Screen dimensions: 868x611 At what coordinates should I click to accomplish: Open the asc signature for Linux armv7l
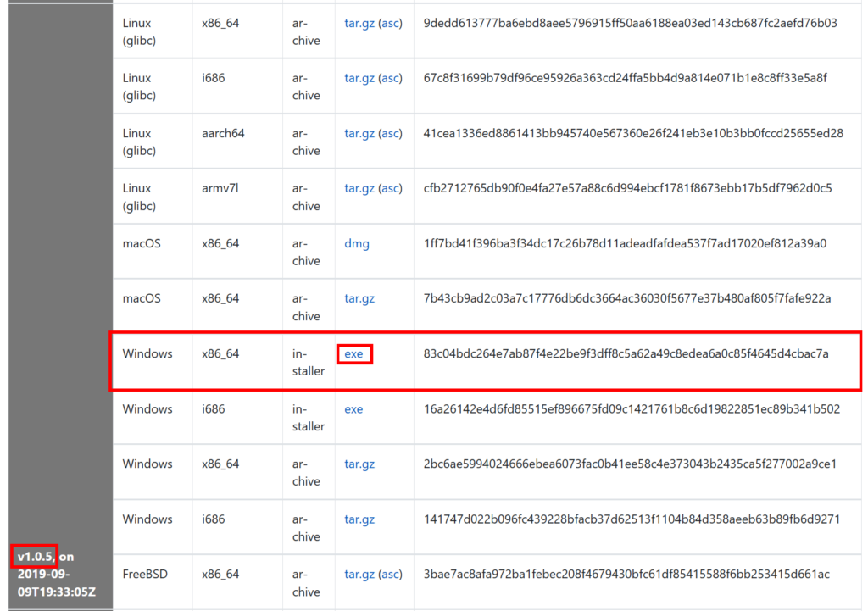tap(390, 188)
